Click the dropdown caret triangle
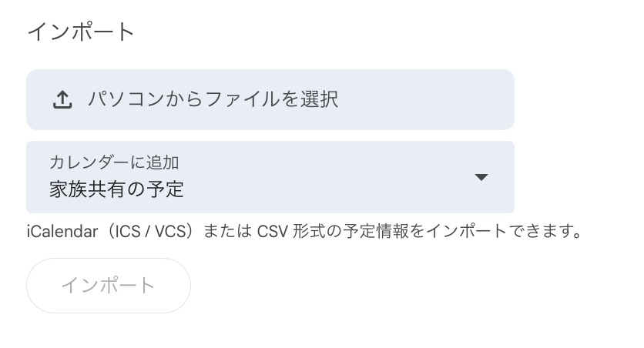Image resolution: width=644 pixels, height=348 pixels. pos(481,177)
